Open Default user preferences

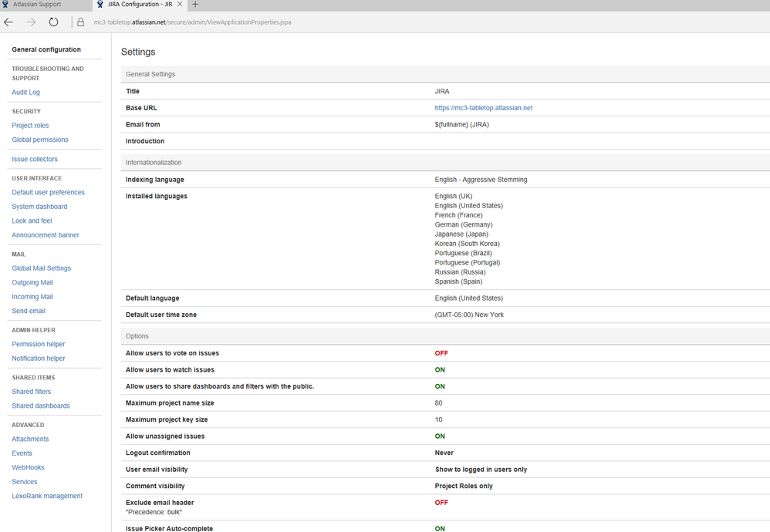[48, 193]
